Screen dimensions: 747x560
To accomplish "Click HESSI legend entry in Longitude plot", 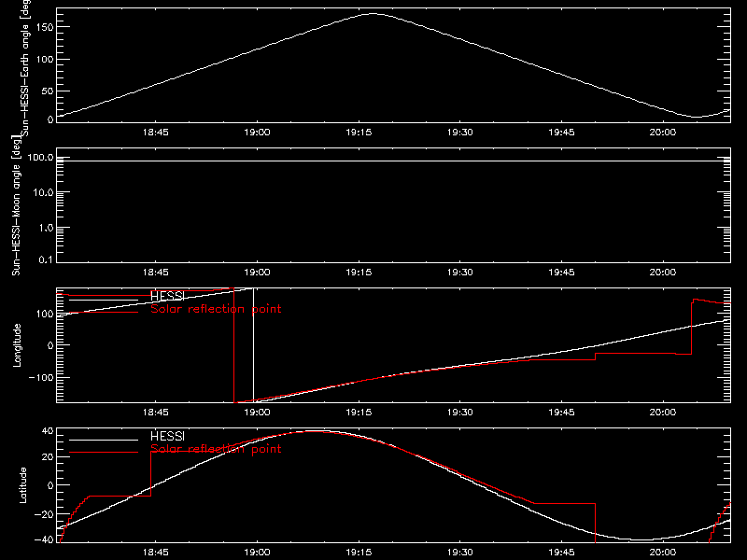I will tap(167, 296).
